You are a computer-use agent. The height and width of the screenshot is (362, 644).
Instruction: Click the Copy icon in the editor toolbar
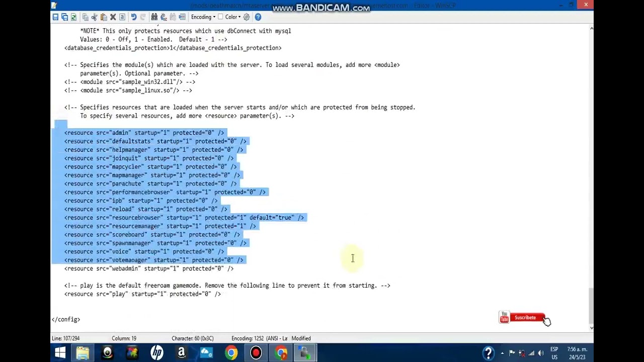(x=86, y=17)
